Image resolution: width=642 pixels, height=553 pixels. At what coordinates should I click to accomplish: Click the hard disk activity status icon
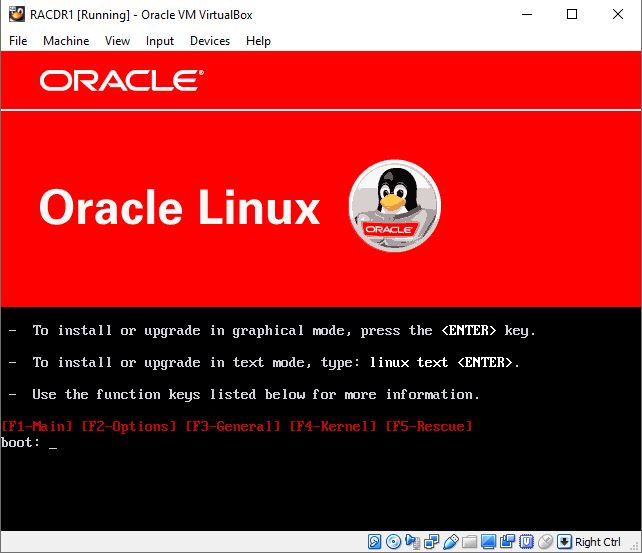(374, 542)
